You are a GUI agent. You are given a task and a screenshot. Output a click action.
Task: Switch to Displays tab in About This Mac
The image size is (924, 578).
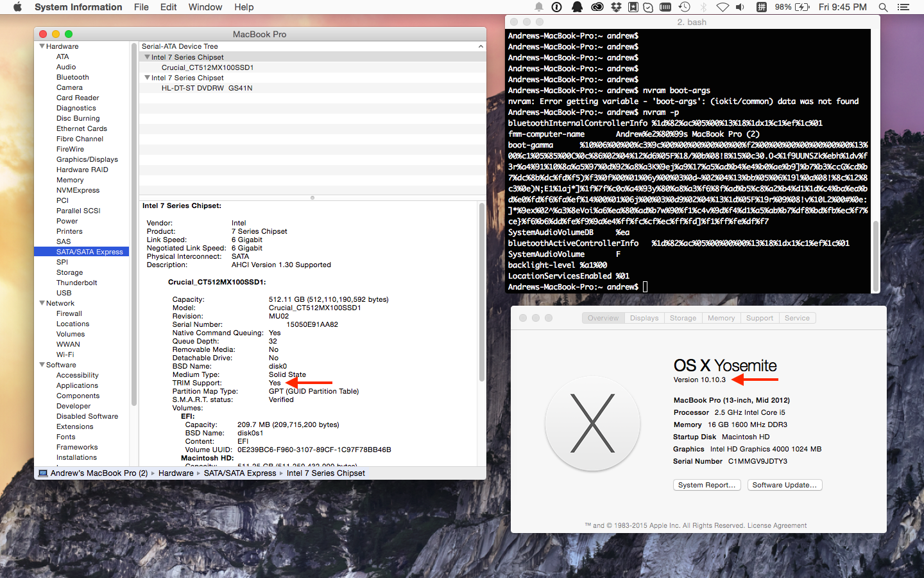tap(644, 318)
